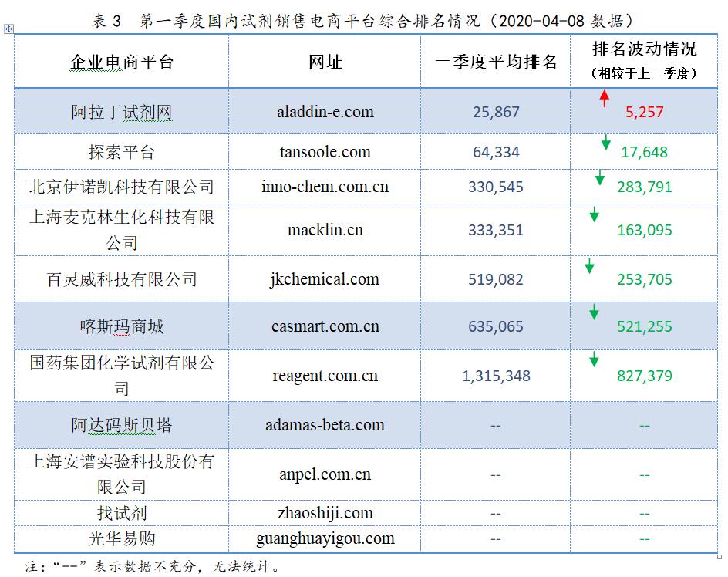Click the green down arrow beside 827,379

(594, 359)
